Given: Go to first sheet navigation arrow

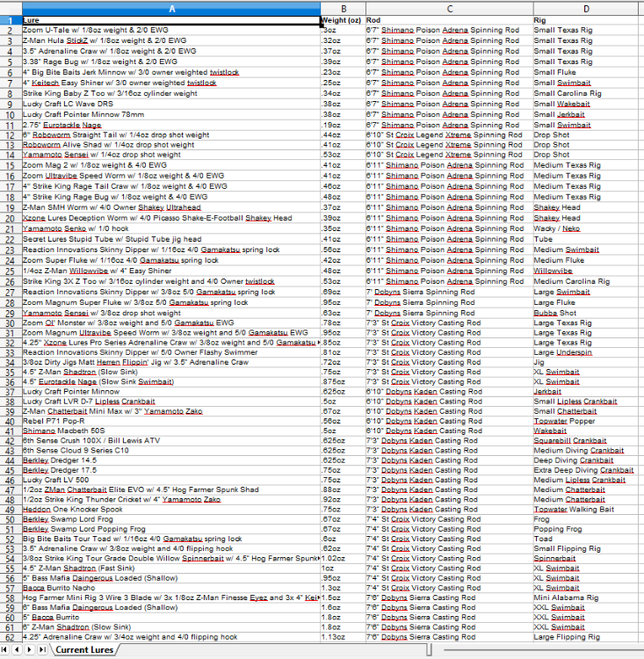Looking at the screenshot, I should point(4,649).
